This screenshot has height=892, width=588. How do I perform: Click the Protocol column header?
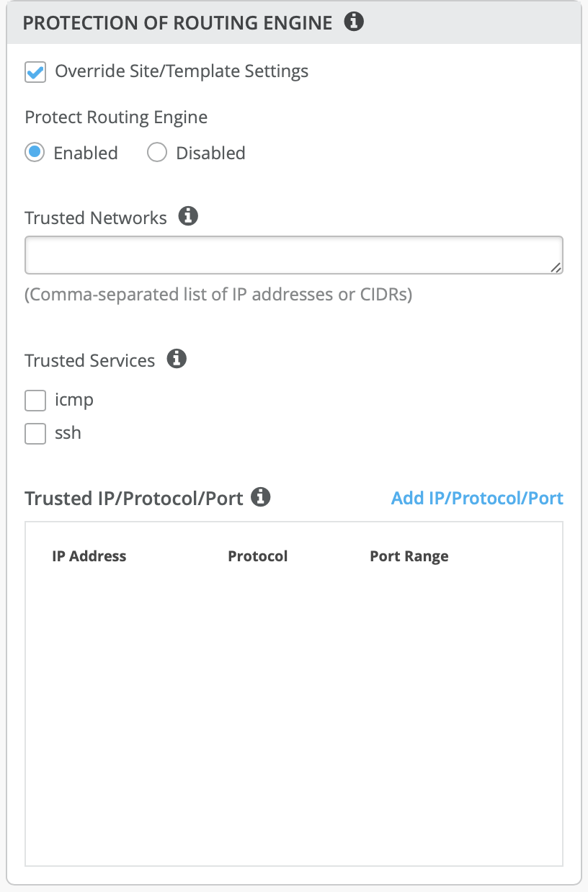257,556
